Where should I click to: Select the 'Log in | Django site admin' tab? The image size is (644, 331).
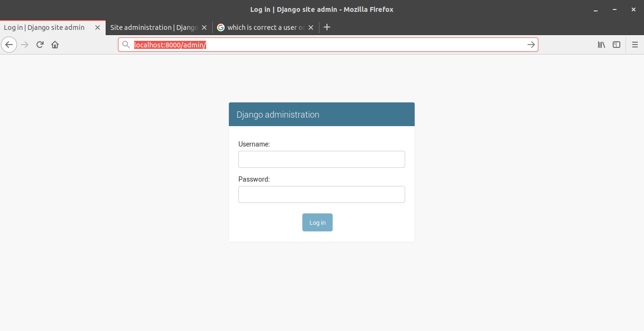(53, 28)
